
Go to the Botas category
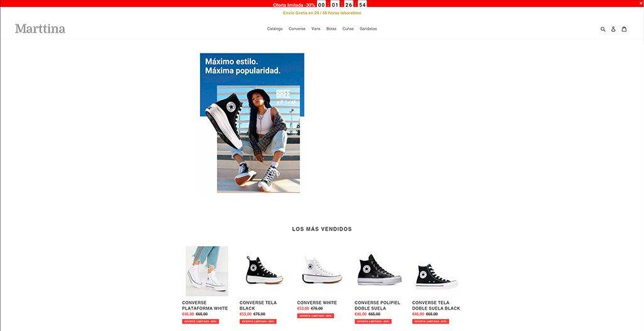(x=331, y=29)
